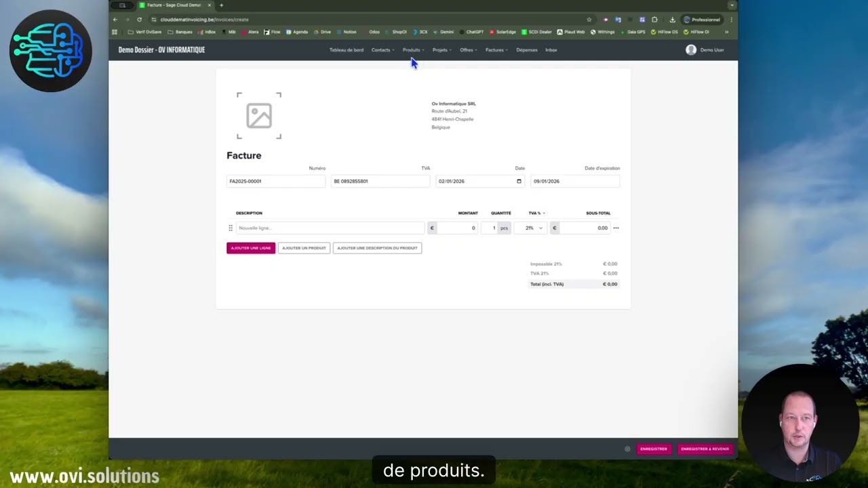The height and width of the screenshot is (488, 868).
Task: Click the Ajouter un produit button
Action: point(304,248)
